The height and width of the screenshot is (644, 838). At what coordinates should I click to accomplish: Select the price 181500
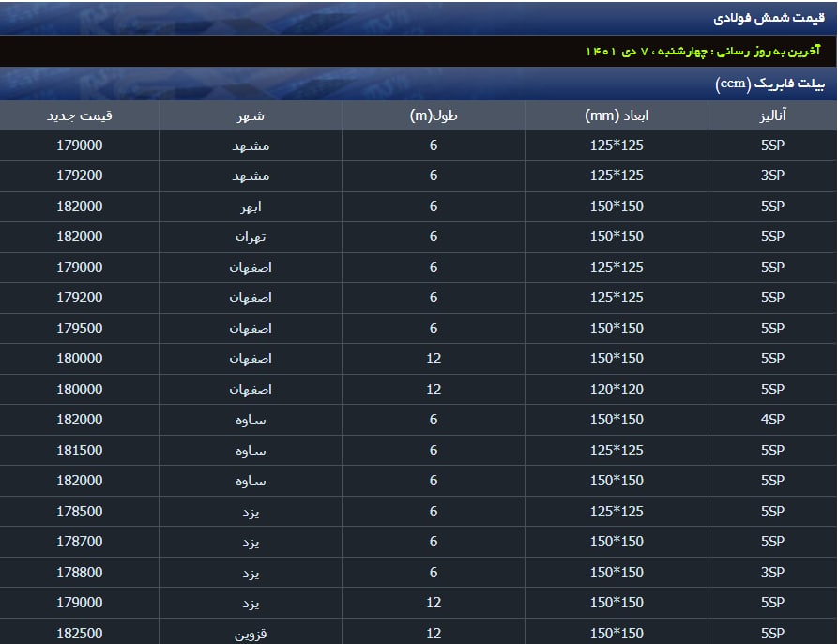(80, 450)
